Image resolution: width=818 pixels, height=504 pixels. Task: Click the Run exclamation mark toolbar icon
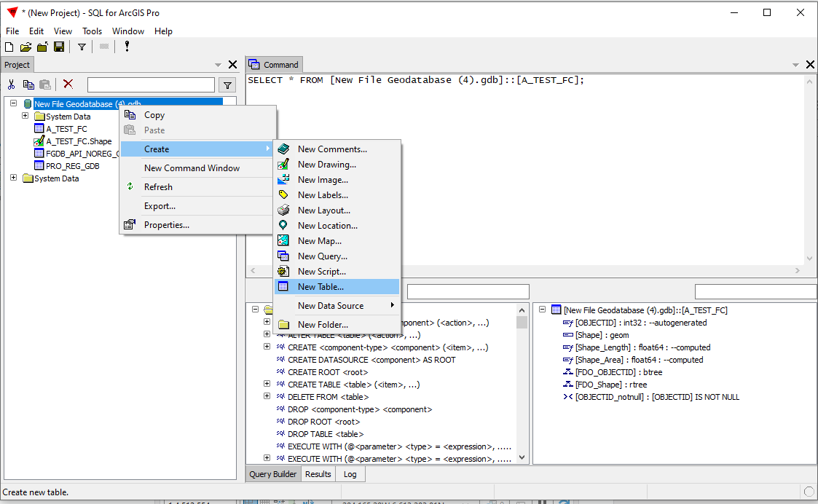click(127, 47)
